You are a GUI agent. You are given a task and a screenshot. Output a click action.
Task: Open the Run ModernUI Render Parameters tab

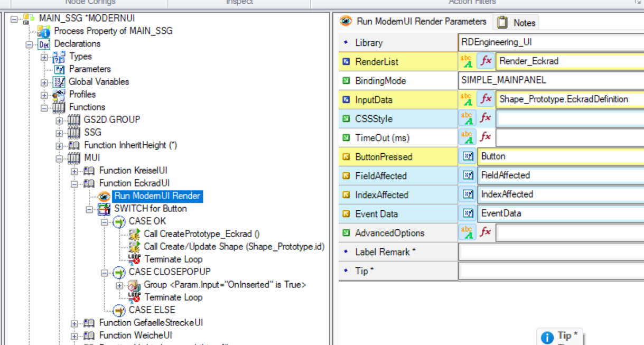click(x=415, y=22)
